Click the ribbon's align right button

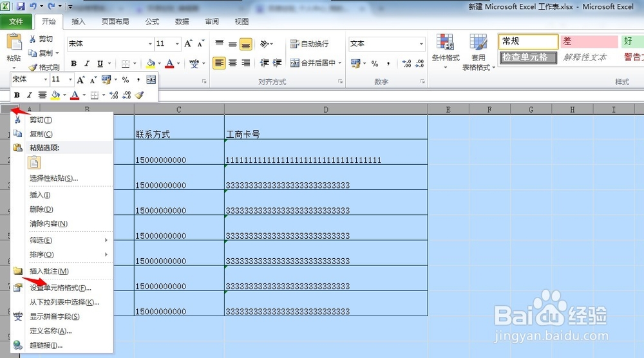(x=245, y=63)
